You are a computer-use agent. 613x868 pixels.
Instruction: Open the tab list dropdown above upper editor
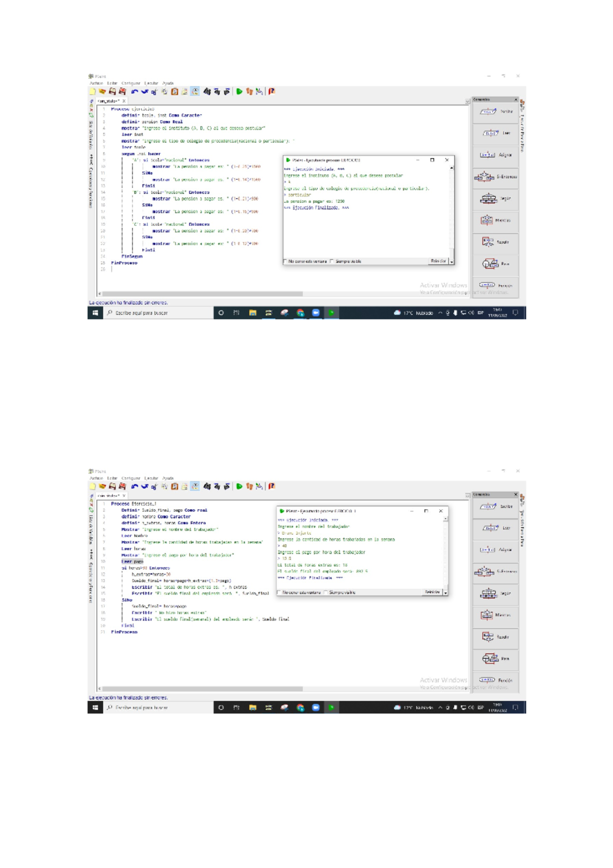(467, 101)
